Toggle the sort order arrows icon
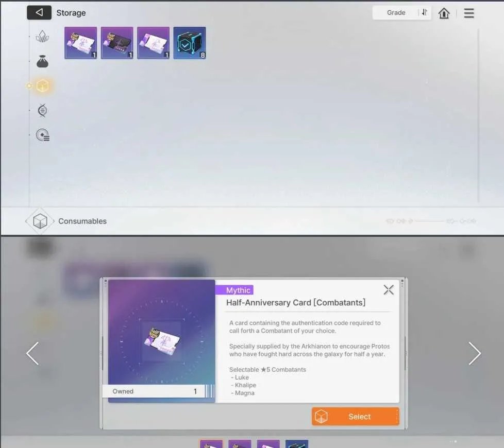Image resolution: width=504 pixels, height=448 pixels. tap(425, 12)
